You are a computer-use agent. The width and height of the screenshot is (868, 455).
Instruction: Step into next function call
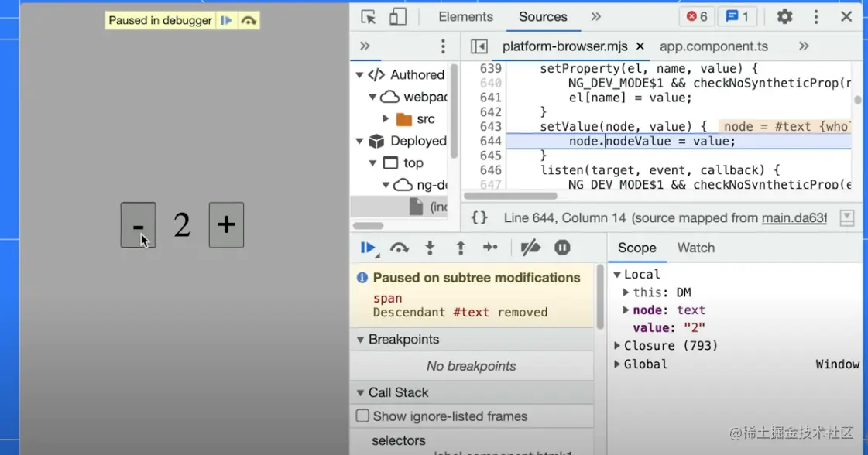point(430,248)
